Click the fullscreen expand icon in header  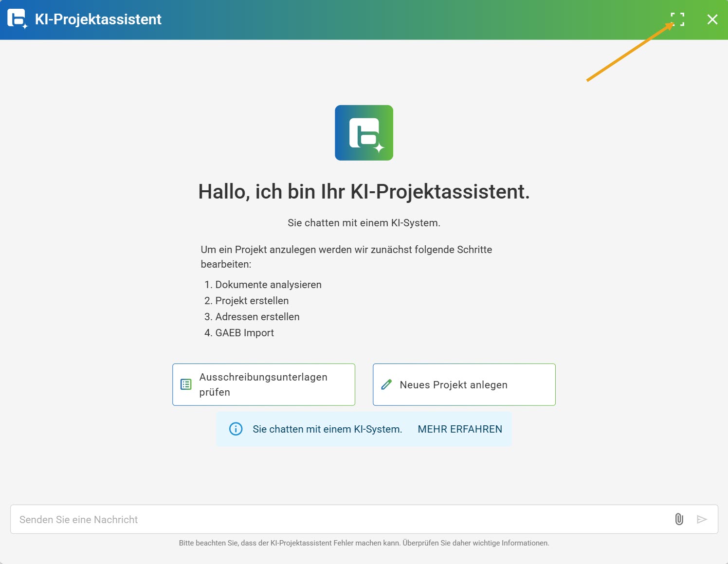tap(677, 19)
